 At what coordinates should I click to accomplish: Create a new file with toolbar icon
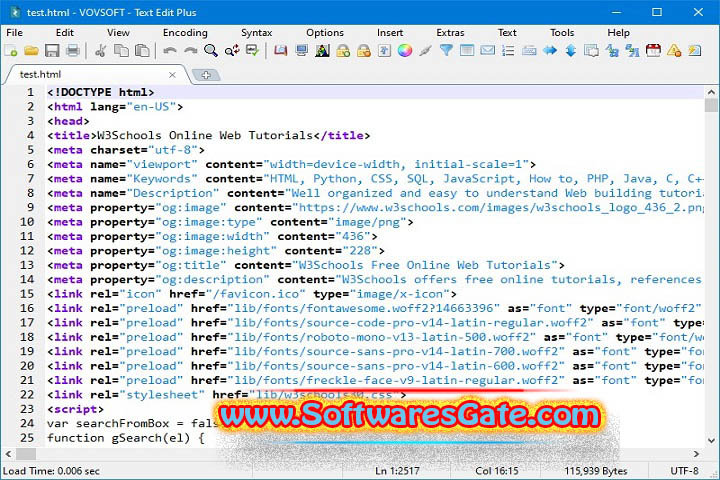pyautogui.click(x=11, y=51)
